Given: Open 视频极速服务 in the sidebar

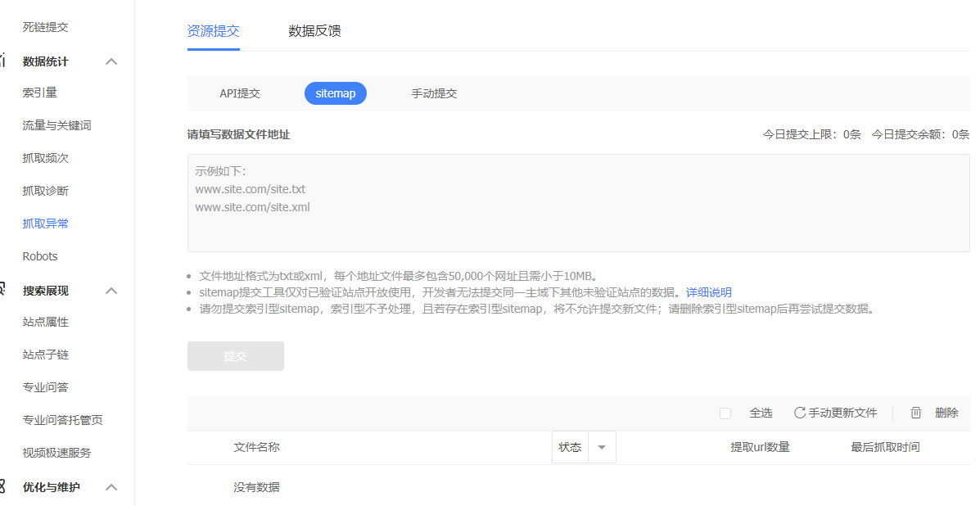Looking at the screenshot, I should tap(56, 453).
